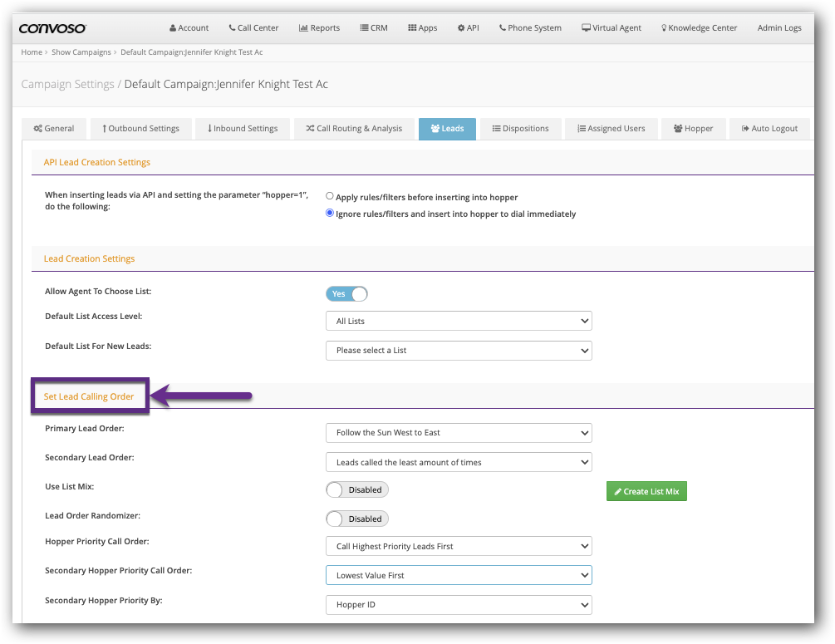Open the Secondary Lead Order dropdown
The image size is (835, 644).
[459, 462]
